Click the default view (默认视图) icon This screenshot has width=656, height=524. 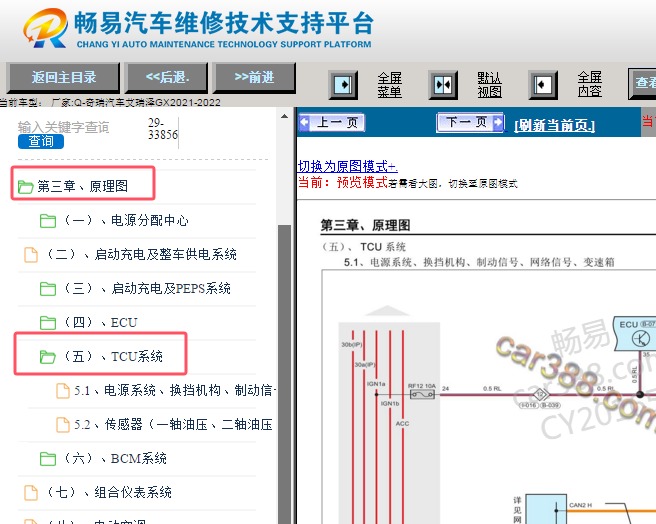point(443,85)
